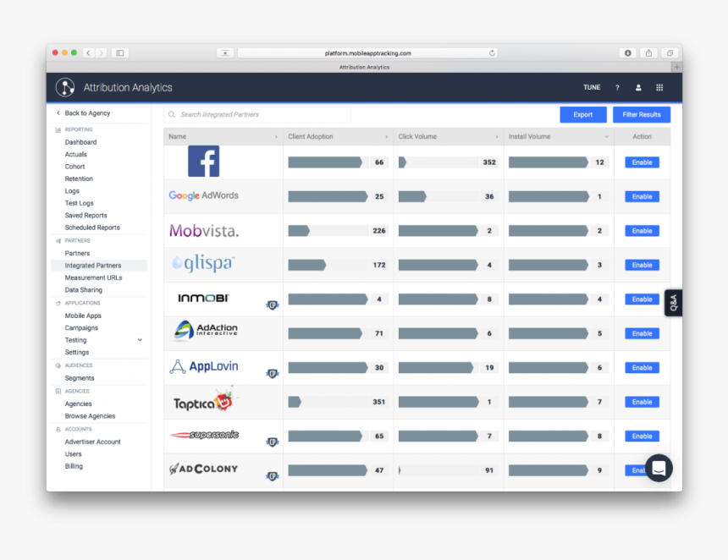
Task: Open Segments under Audiences
Action: (x=80, y=378)
